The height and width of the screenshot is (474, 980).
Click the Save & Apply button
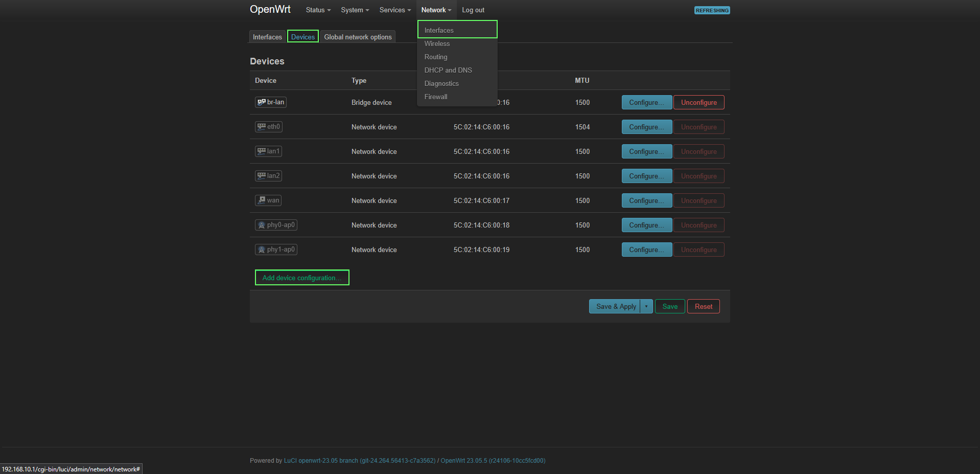[616, 306]
